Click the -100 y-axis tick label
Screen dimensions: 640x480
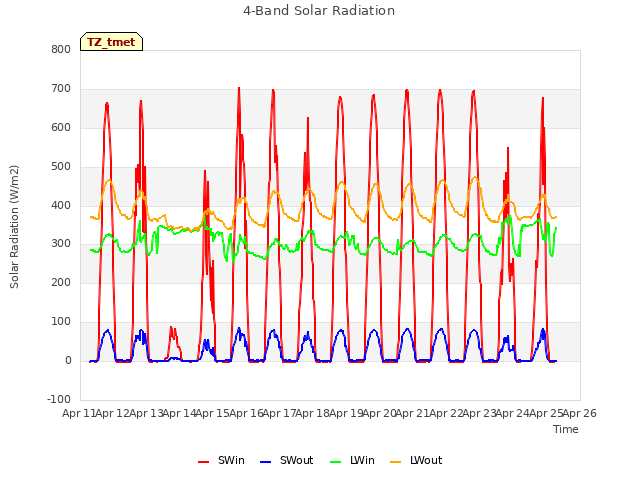(59, 399)
